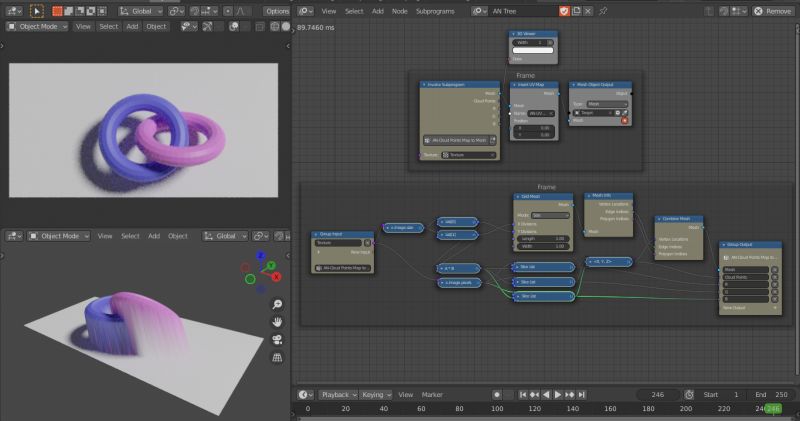Open node editor View menu

[x=329, y=11]
